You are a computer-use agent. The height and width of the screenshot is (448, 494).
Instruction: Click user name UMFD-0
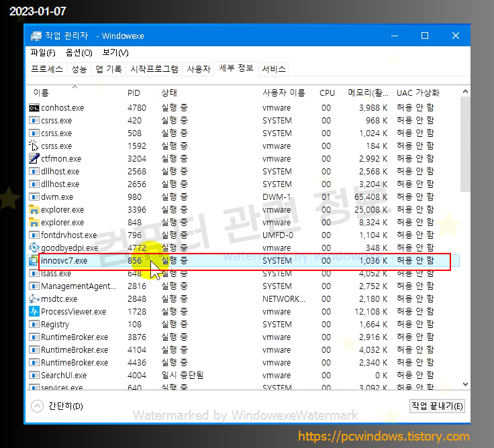point(278,235)
